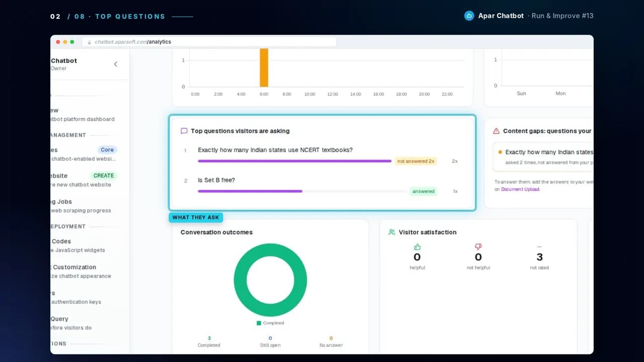644x362 pixels.
Task: Click the 'Still open' count
Action: (270, 338)
